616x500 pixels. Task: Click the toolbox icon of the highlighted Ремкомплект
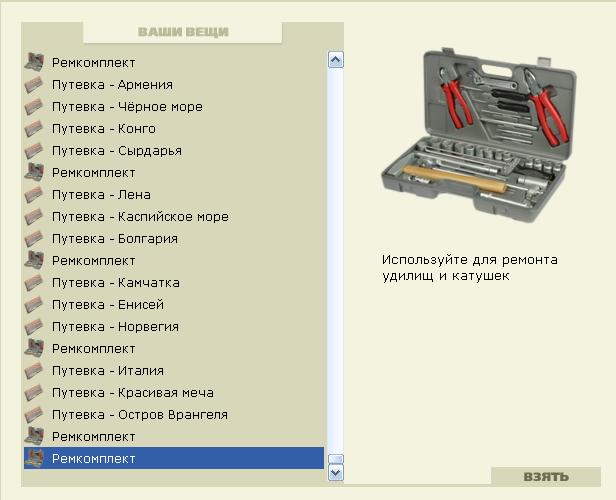(x=34, y=458)
